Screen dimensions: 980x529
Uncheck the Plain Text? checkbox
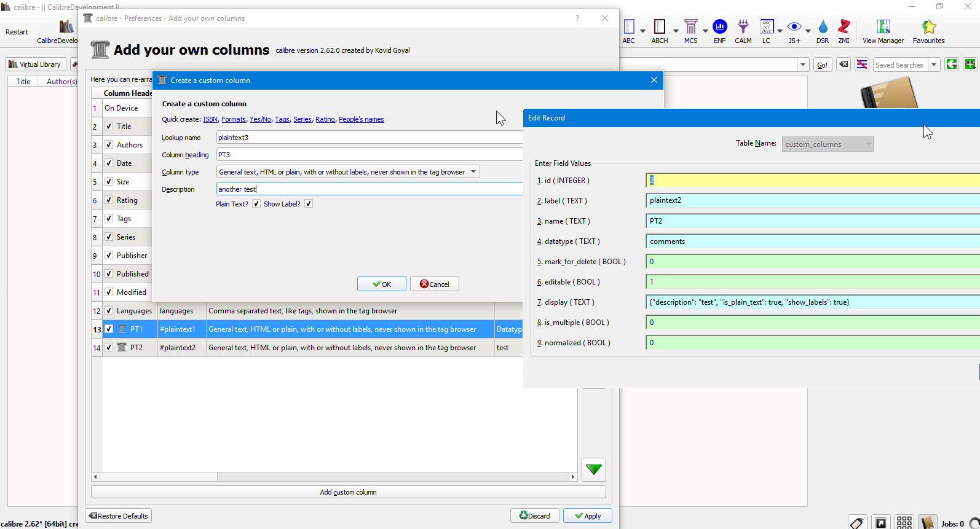tap(256, 204)
